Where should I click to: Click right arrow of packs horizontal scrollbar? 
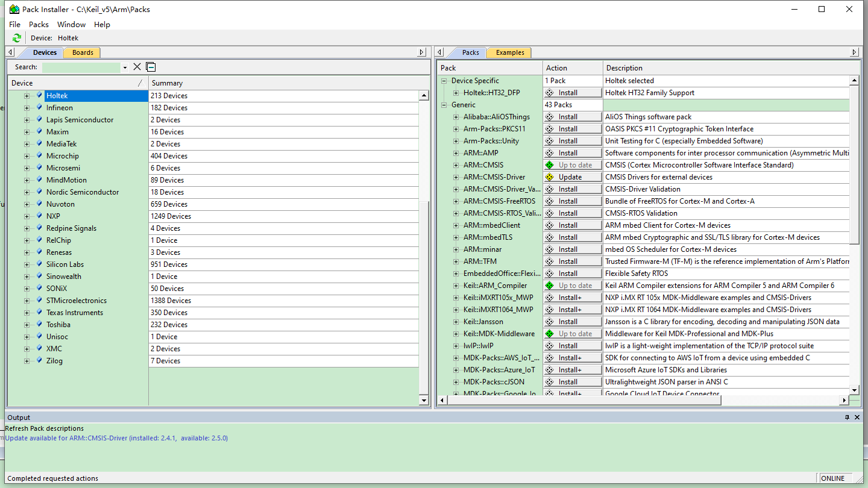coord(844,400)
